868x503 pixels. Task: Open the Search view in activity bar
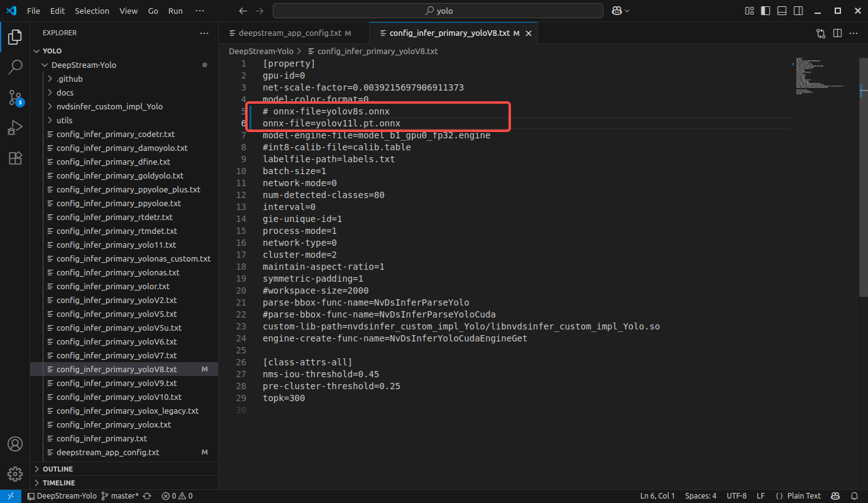point(15,67)
